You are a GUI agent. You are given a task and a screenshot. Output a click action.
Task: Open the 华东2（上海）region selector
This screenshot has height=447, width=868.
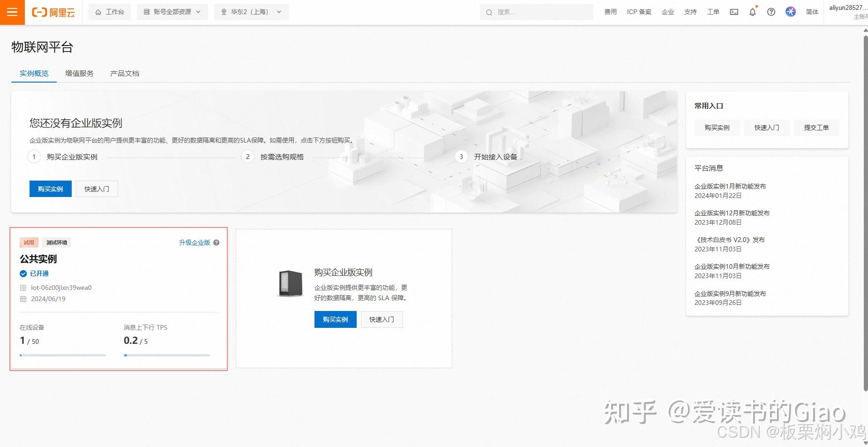(x=251, y=12)
